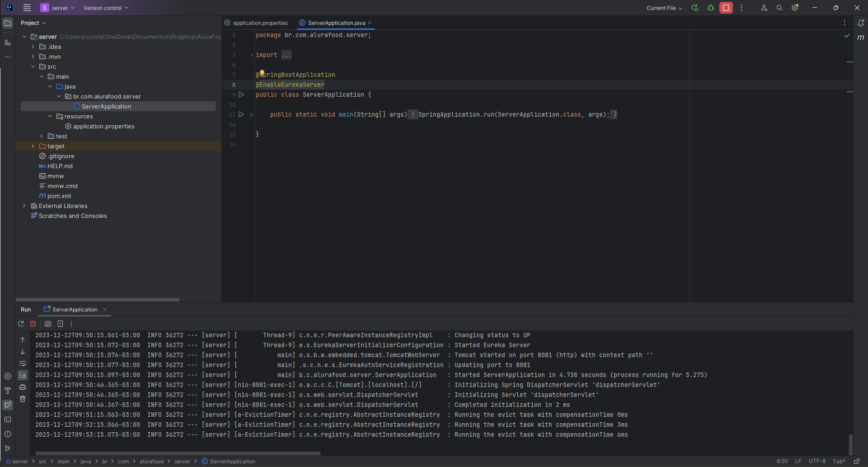Open the Problems tool window
This screenshot has width=868, height=467.
[8, 434]
